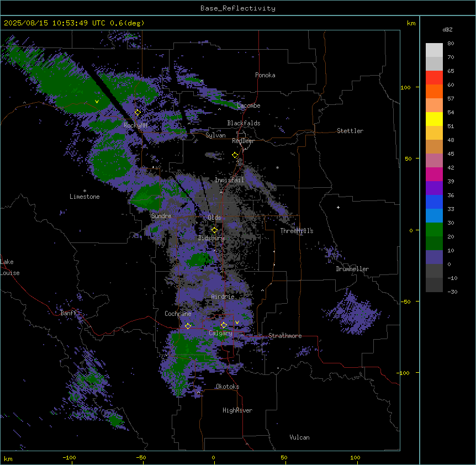476x465 pixels.
Task: Click the yellow V marker northwest of RockyMH
Action: pyautogui.click(x=97, y=102)
